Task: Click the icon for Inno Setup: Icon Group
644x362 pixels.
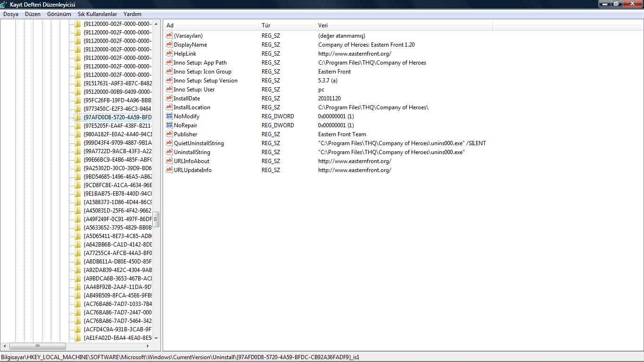Action: (x=169, y=71)
